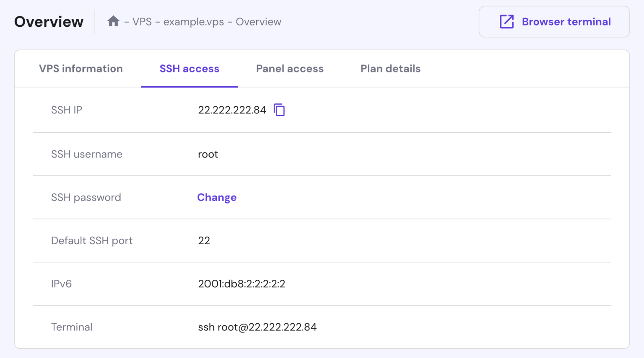The image size is (644, 358).
Task: Click the IPv6 address value
Action: coord(241,283)
